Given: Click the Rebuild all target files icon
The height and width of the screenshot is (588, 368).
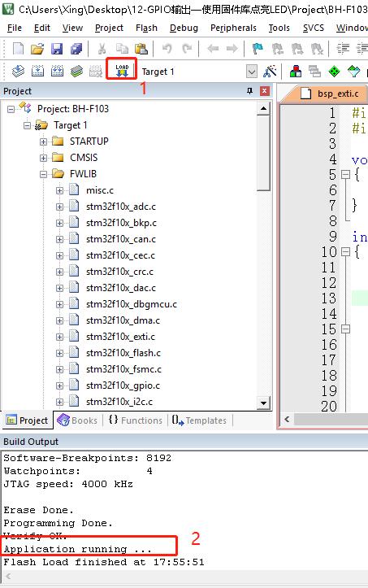Looking at the screenshot, I should [57, 71].
